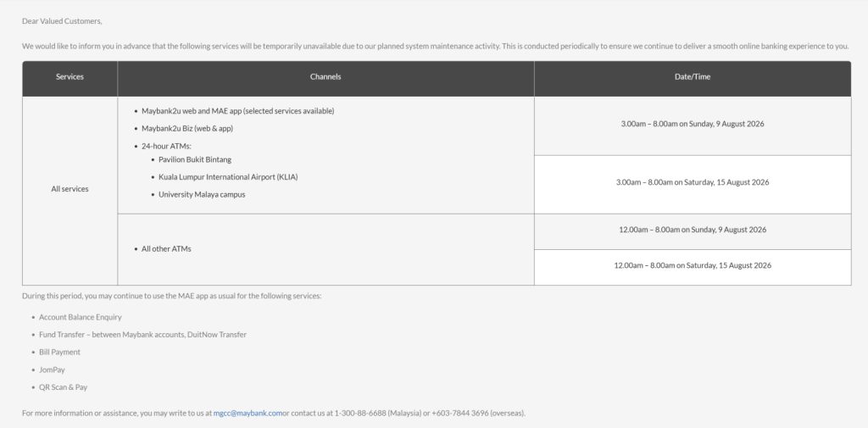Viewport: 868px width, 428px height.
Task: Click '3.00am – 8.00am on Saturday, 15 August 2026'
Action: pyautogui.click(x=693, y=182)
